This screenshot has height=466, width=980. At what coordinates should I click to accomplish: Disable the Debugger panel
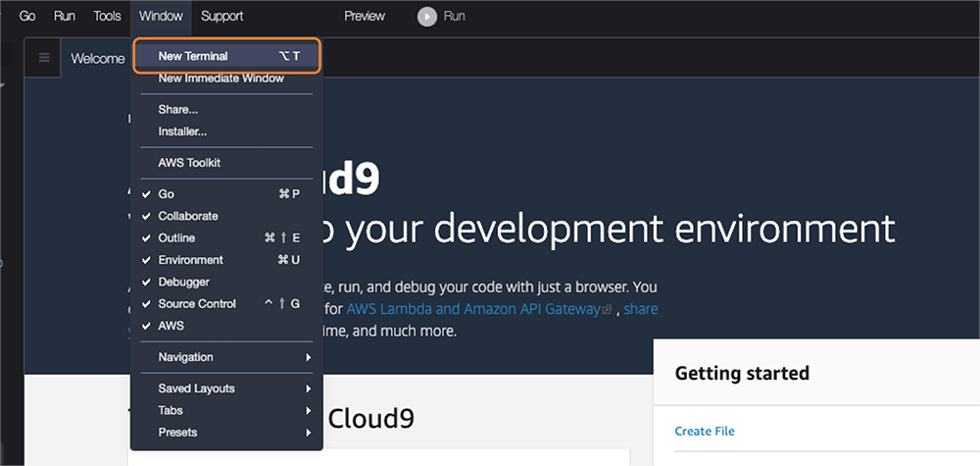pyautogui.click(x=183, y=283)
